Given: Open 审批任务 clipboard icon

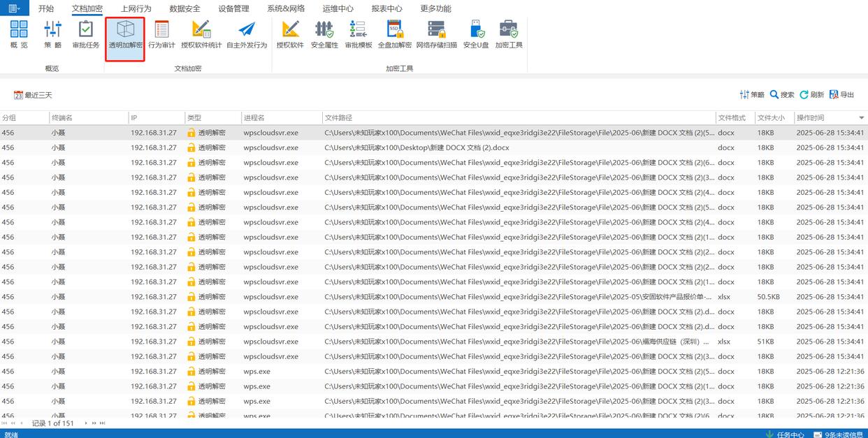Looking at the screenshot, I should [86, 34].
